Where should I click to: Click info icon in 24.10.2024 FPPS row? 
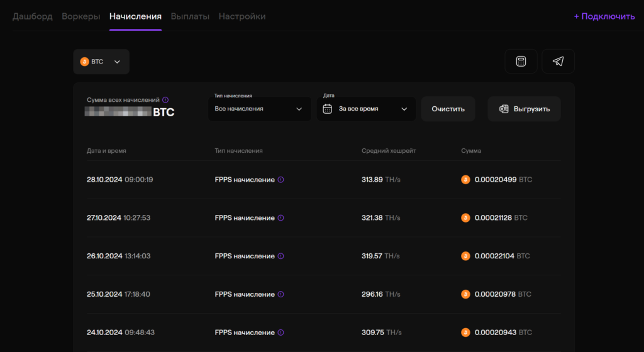pos(280,333)
